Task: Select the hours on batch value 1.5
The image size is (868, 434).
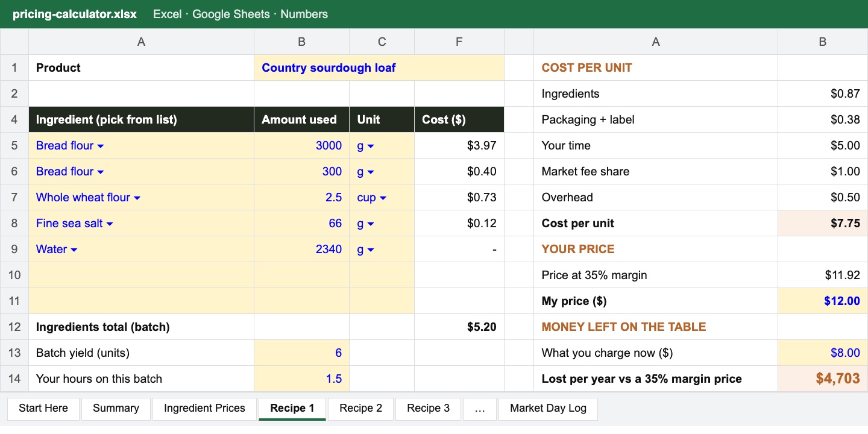Action: (301, 379)
